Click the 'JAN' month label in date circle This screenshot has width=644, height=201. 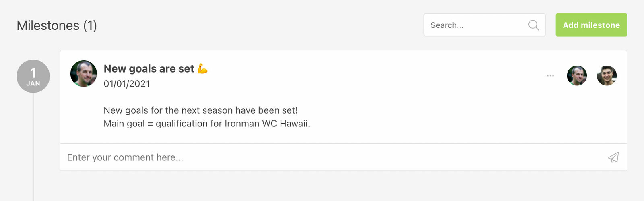click(x=33, y=83)
